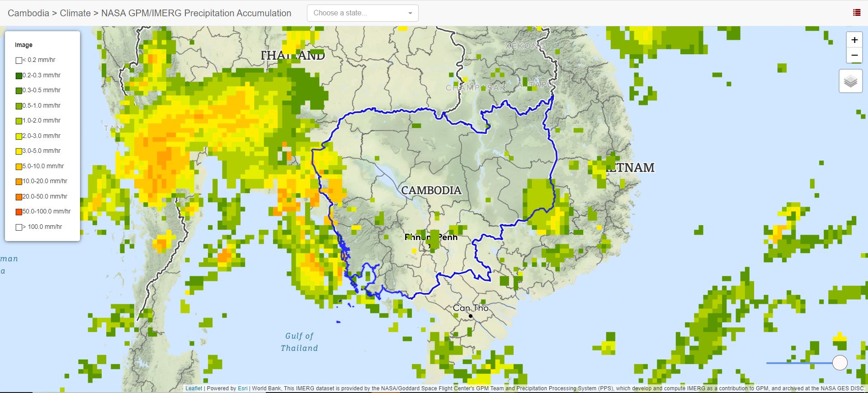868x393 pixels.
Task: Open the 'Choose a state...' dropdown
Action: click(x=362, y=13)
